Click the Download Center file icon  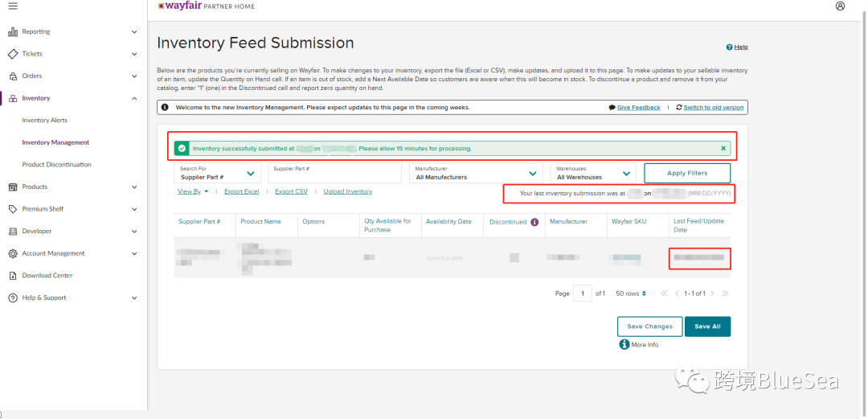point(13,276)
